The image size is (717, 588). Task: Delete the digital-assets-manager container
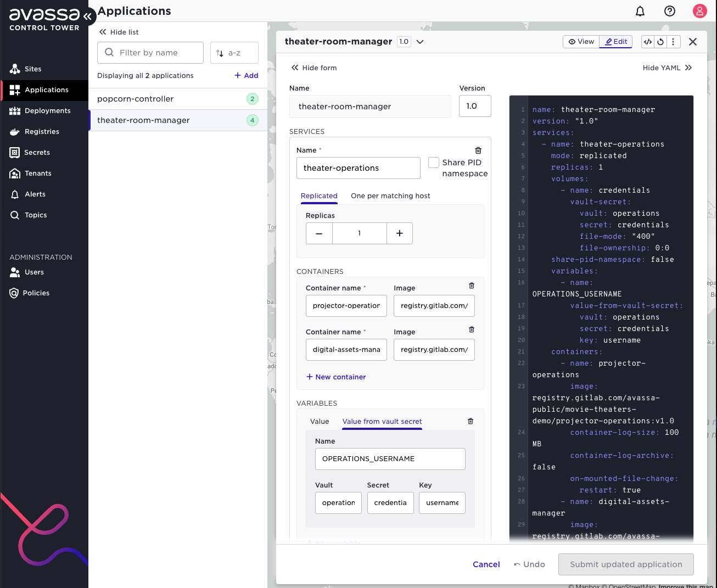[472, 329]
